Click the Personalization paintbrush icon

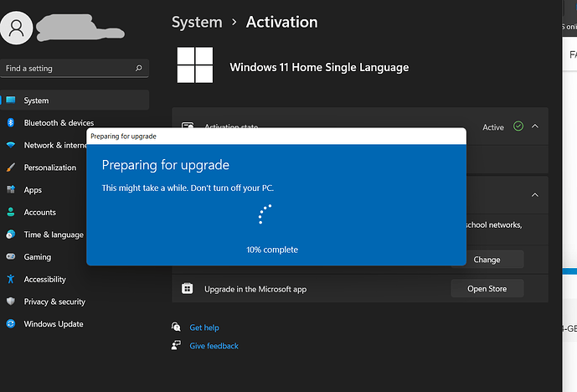[11, 168]
